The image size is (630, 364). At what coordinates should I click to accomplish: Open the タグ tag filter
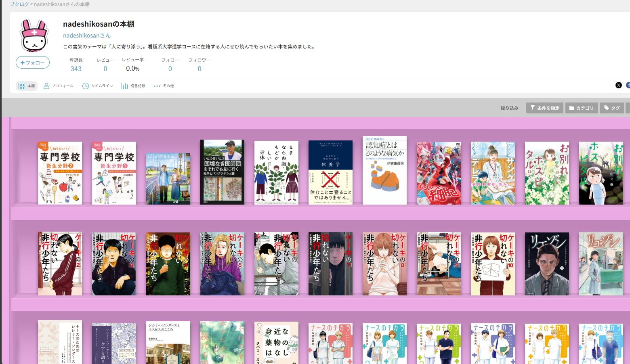click(611, 108)
